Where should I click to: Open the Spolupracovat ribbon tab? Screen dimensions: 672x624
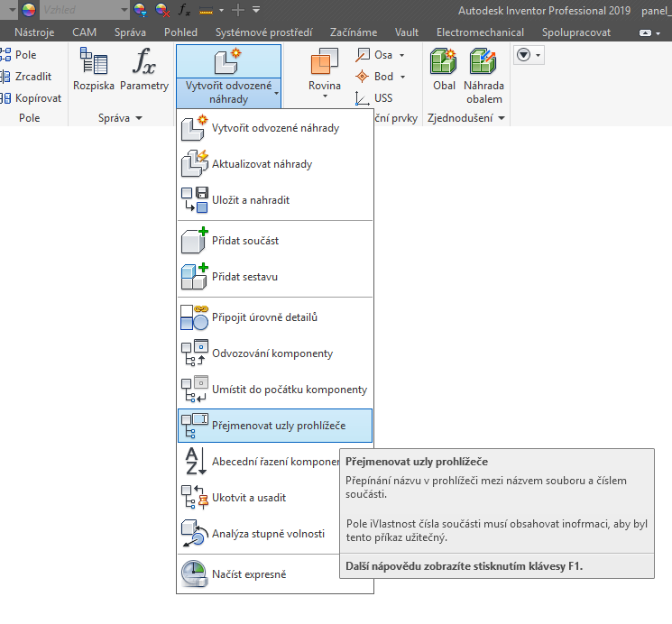(x=576, y=32)
